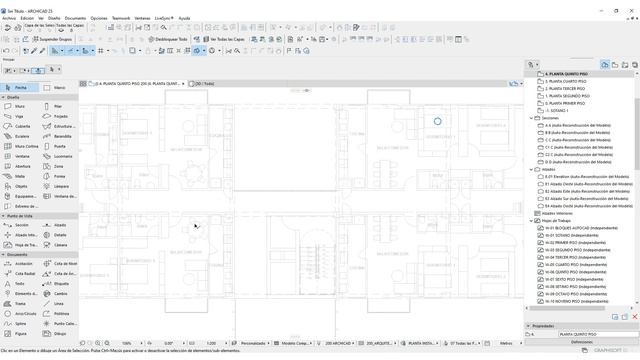The width and height of the screenshot is (640, 360).
Task: Switch to the 3D / Todo tab
Action: click(202, 84)
